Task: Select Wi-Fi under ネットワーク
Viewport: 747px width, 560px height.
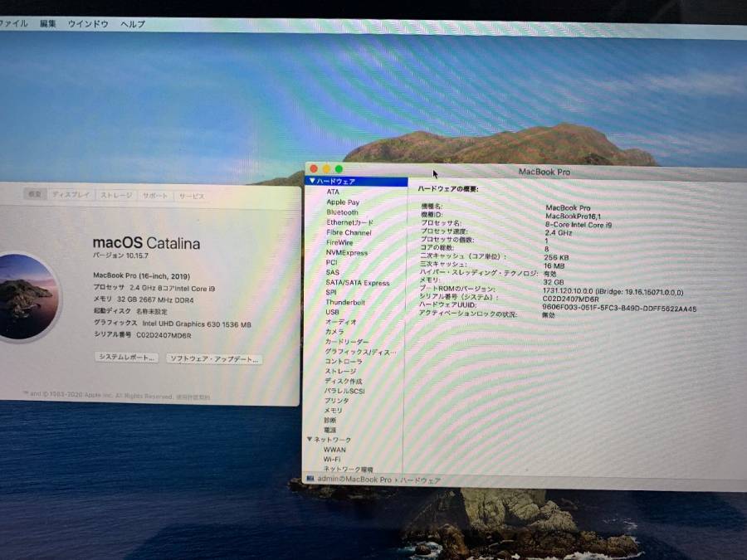Action: coord(332,459)
